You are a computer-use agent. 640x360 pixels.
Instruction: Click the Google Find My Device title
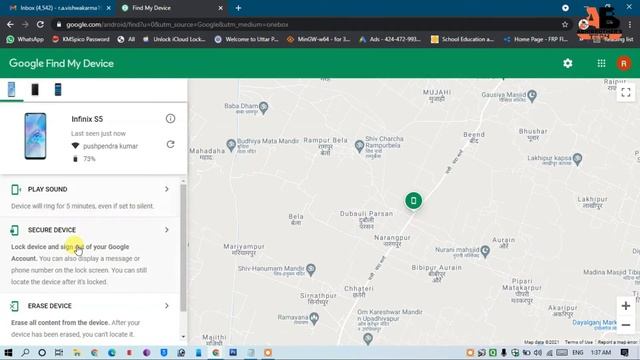(61, 64)
